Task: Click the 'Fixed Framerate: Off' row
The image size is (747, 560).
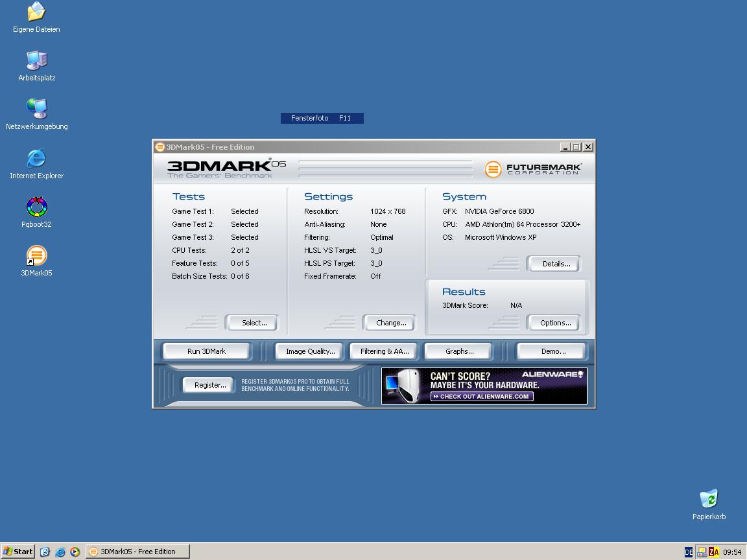Action: pyautogui.click(x=342, y=275)
